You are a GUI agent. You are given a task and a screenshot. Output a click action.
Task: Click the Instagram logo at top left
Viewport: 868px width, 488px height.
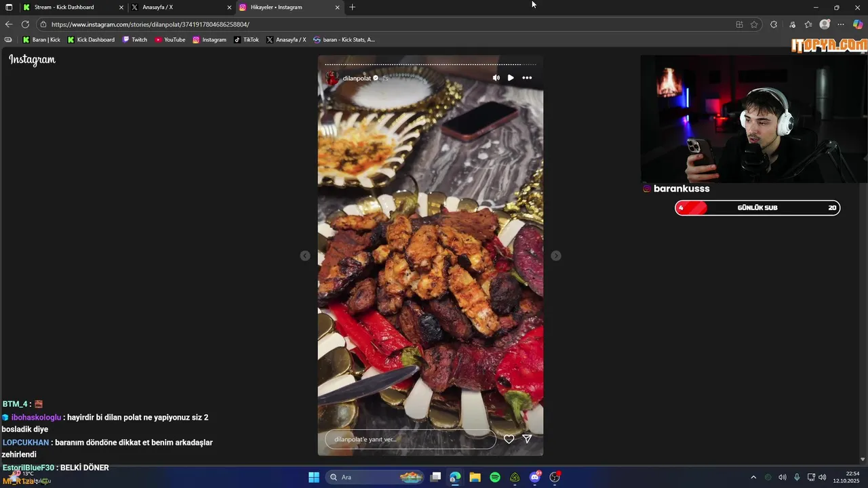coord(32,60)
